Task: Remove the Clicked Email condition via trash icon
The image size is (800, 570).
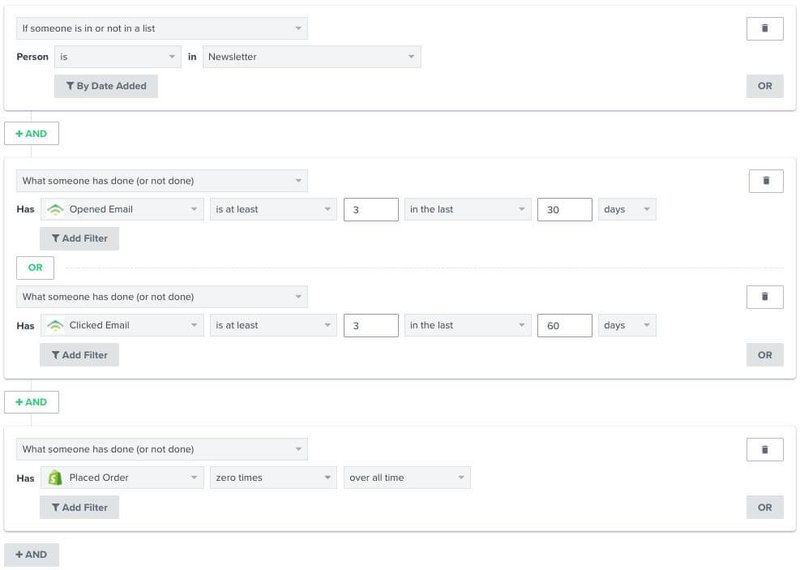Action: click(766, 297)
